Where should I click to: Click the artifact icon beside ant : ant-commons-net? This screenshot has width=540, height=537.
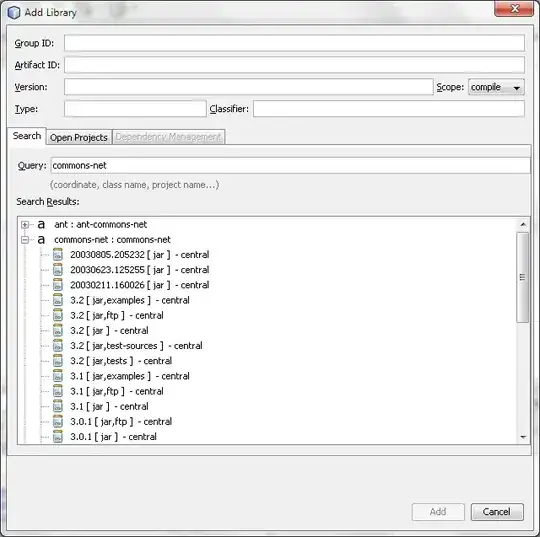tap(41, 225)
